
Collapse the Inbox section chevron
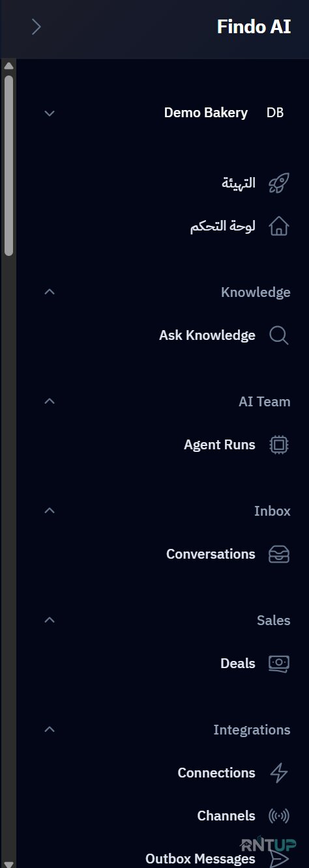coord(50,511)
